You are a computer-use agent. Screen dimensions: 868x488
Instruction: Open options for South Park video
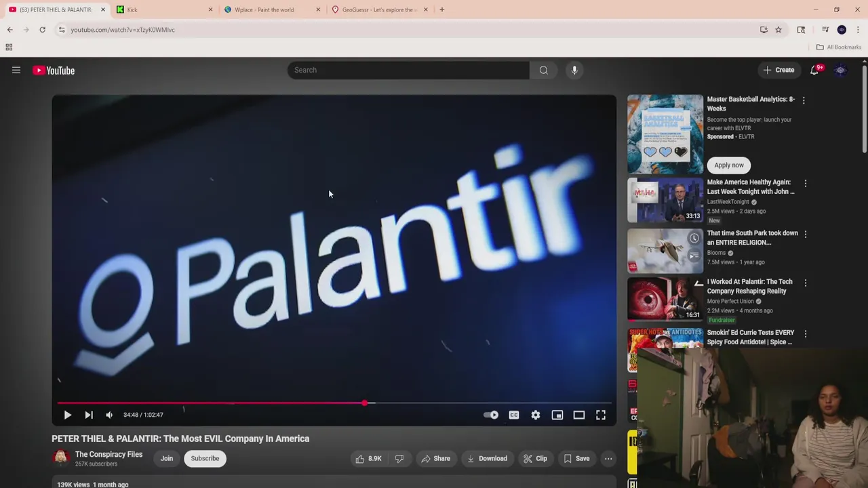click(805, 235)
